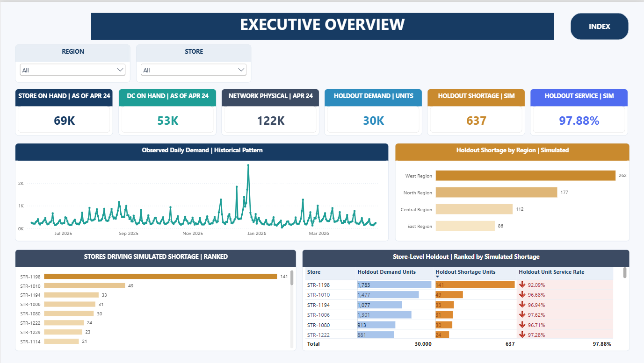Click 1,783 demand cell in table
This screenshot has height=363, width=644.
[394, 285]
